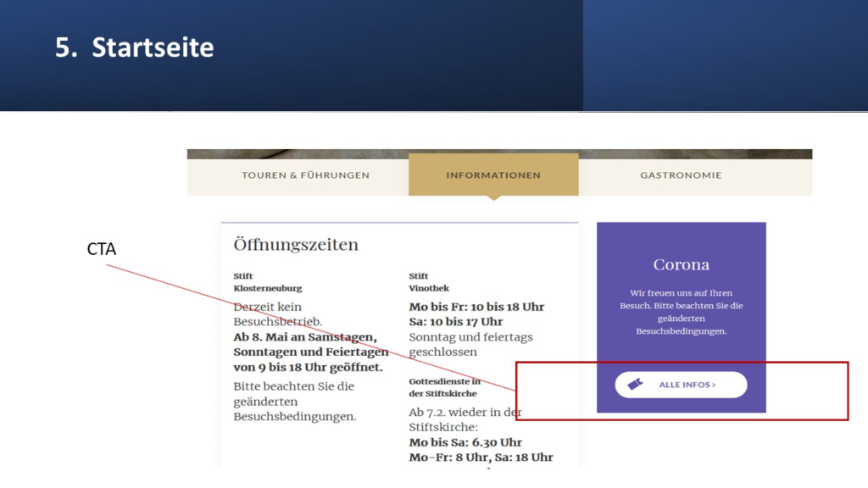This screenshot has width=868, height=488.
Task: Click the bold Ab 8. Mai opening notice
Action: point(310,352)
